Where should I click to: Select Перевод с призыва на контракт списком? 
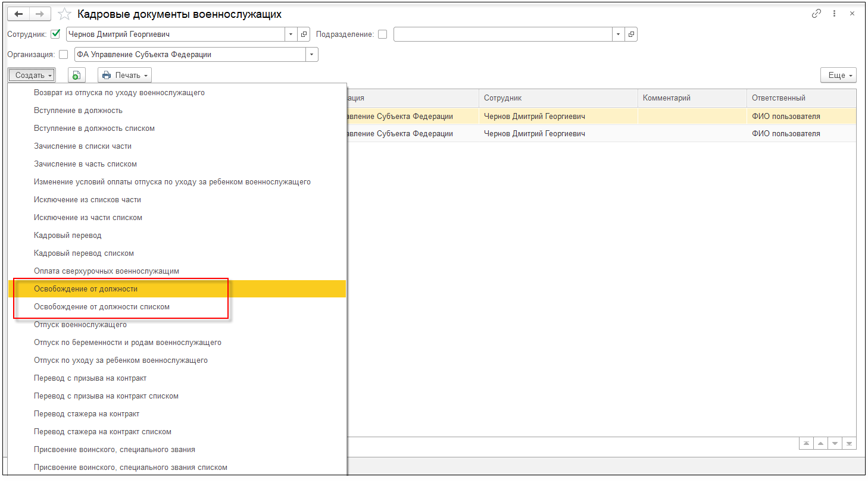177,396
